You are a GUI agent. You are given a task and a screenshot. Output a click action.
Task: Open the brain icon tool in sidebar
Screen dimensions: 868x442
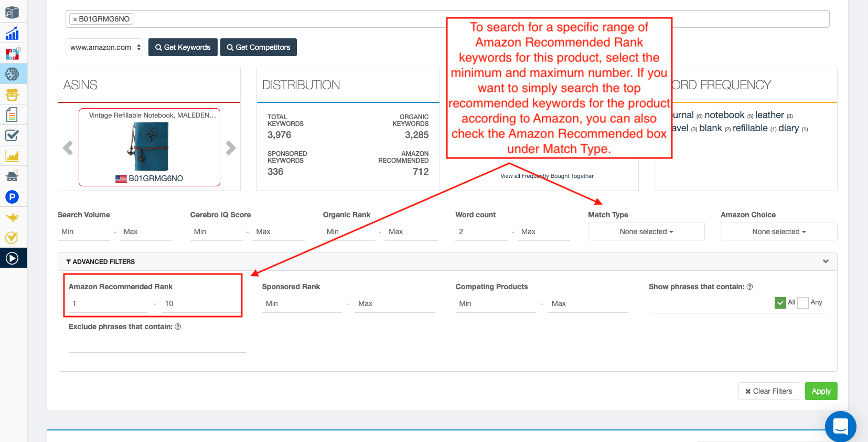12,74
